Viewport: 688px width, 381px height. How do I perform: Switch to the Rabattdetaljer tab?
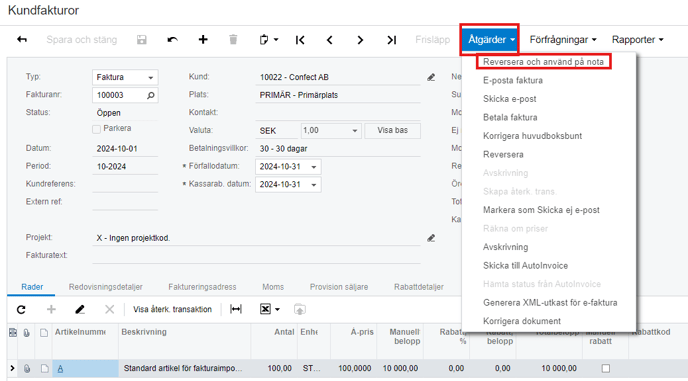pos(419,287)
